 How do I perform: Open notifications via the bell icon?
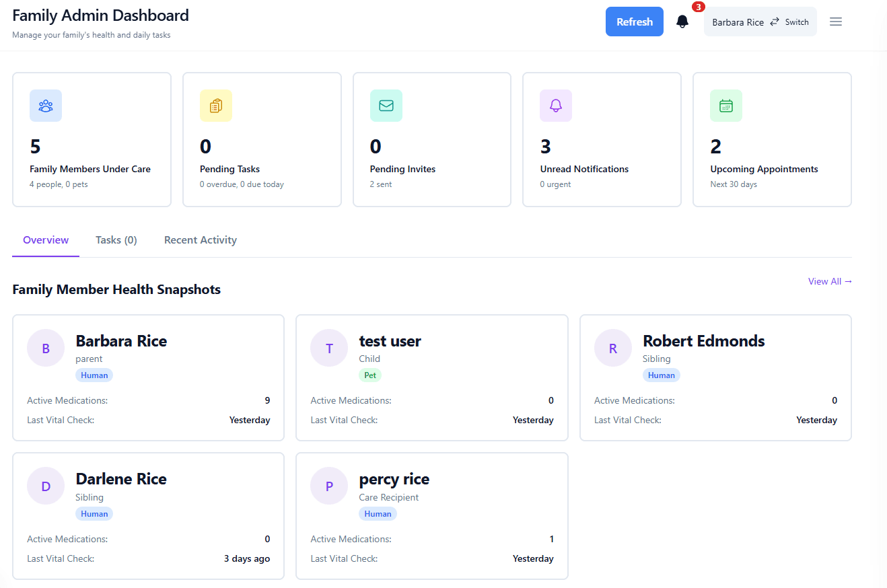(x=682, y=21)
